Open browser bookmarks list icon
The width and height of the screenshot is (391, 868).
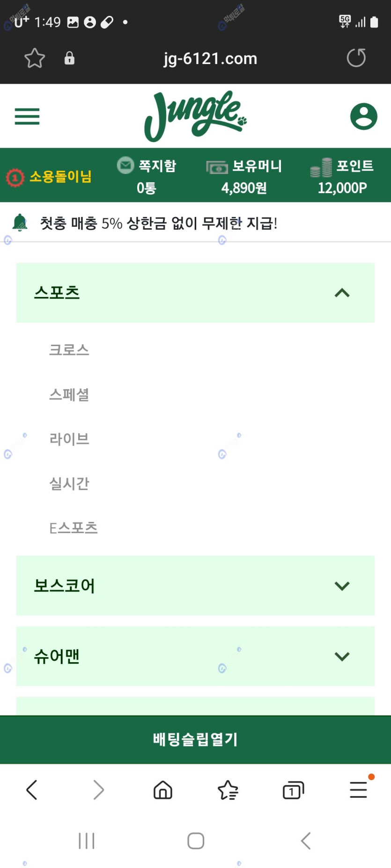[228, 790]
